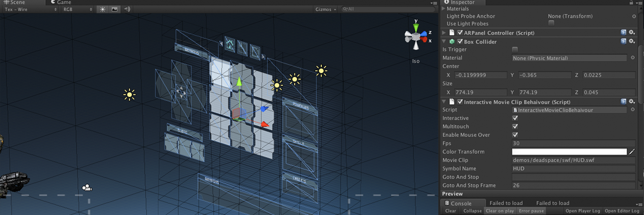644x215 pixels.
Task: Click the Movie Clip path field
Action: [573, 160]
